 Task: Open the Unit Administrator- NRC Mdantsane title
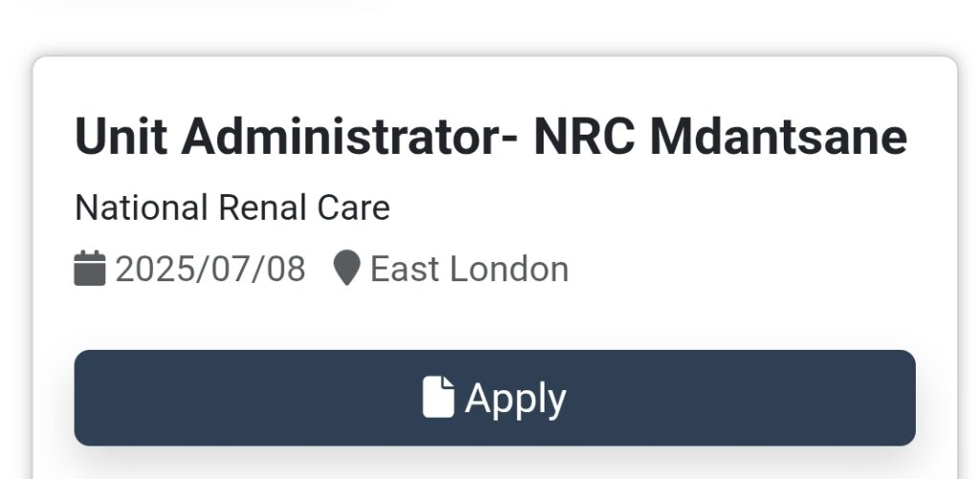click(491, 137)
